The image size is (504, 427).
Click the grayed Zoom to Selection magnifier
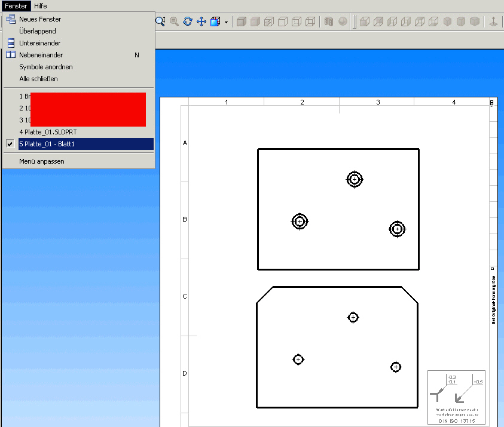pos(174,21)
